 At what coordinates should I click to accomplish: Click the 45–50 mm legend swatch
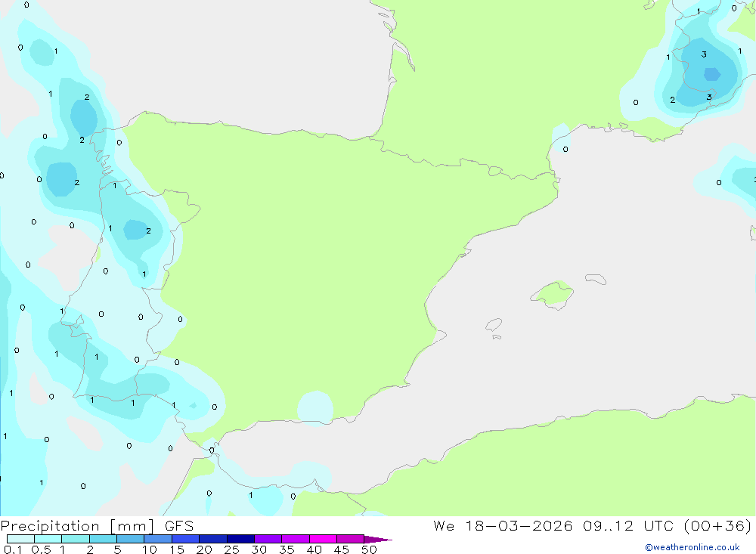click(351, 539)
